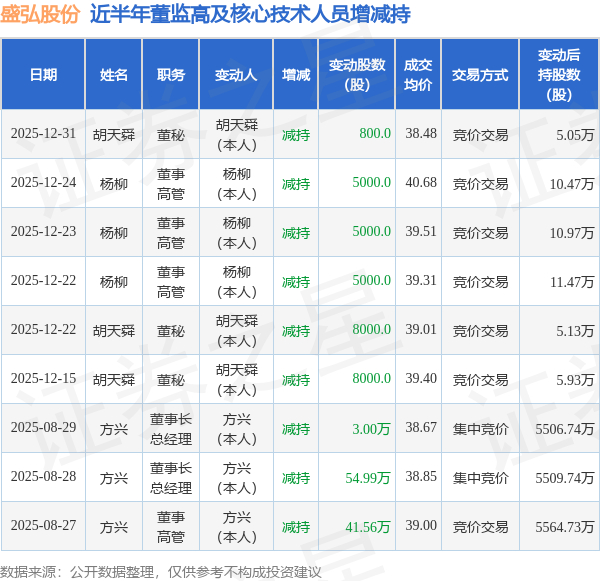Select the 交易方式 column header
This screenshot has height=581, width=600.
point(480,75)
